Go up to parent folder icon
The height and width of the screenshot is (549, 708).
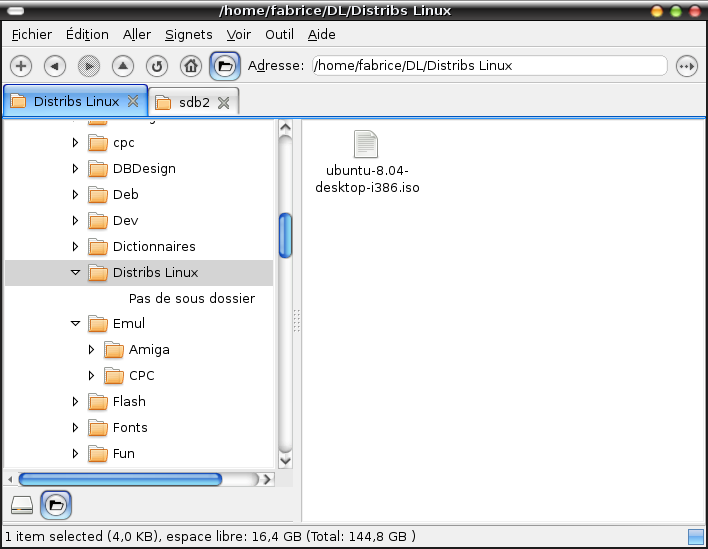click(123, 66)
